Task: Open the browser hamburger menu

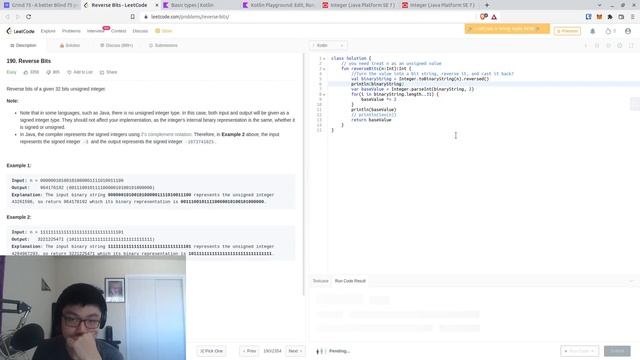Action: (632, 17)
